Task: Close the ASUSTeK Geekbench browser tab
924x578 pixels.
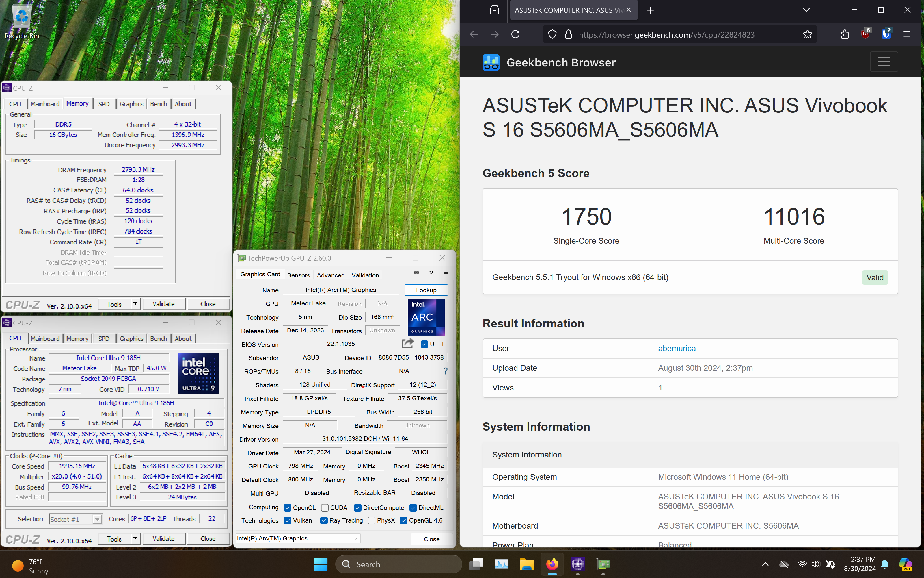Action: [629, 10]
